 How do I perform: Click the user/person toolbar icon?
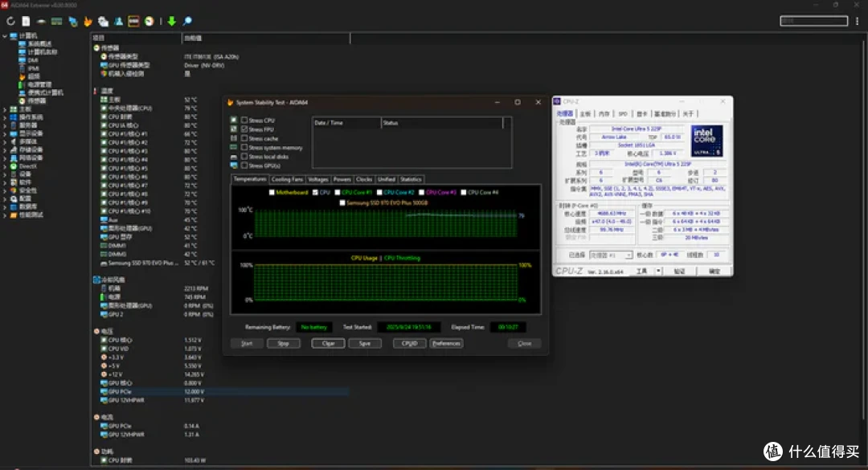click(118, 22)
